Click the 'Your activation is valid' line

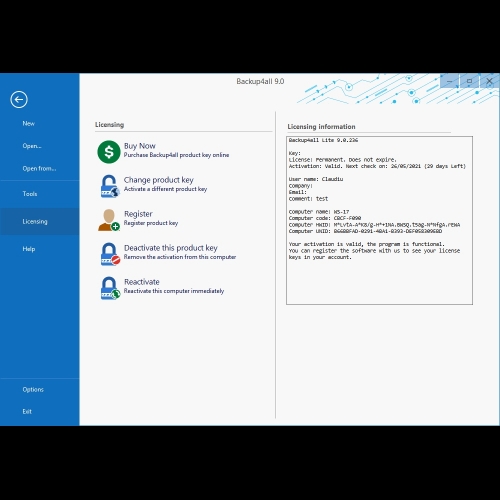366,244
